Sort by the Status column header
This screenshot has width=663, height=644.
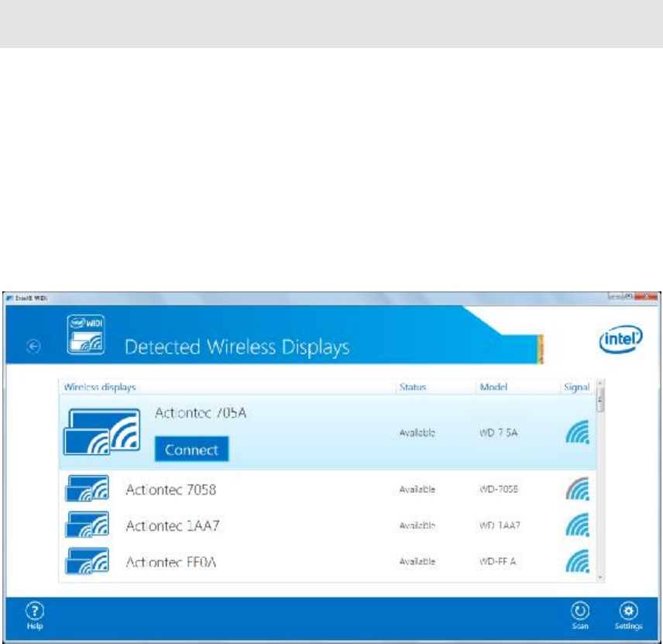[x=413, y=387]
